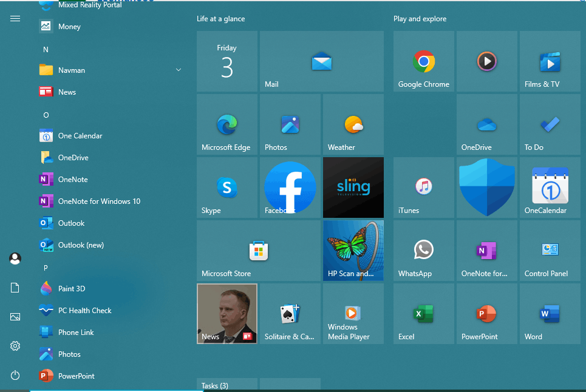Open the OneDrive tile
This screenshot has width=586, height=392.
[486, 124]
